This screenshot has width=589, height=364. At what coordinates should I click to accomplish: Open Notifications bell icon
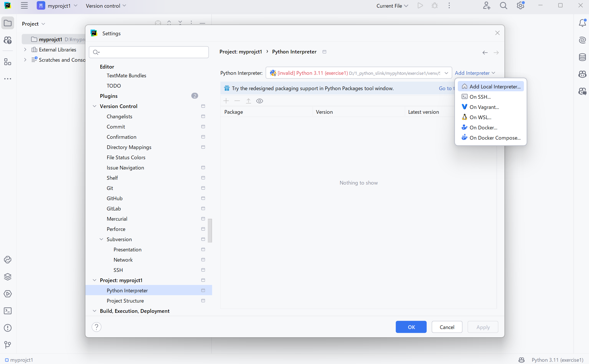582,23
